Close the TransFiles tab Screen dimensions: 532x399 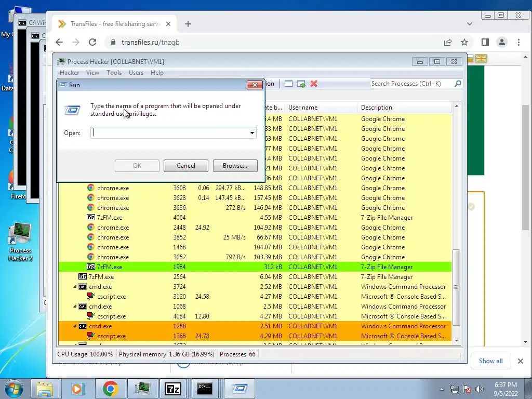(x=168, y=24)
